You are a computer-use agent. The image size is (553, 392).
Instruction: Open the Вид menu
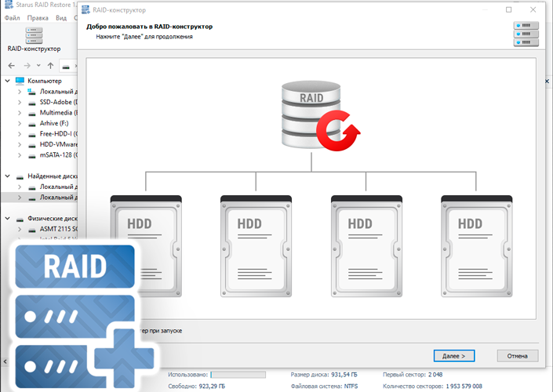coord(61,17)
